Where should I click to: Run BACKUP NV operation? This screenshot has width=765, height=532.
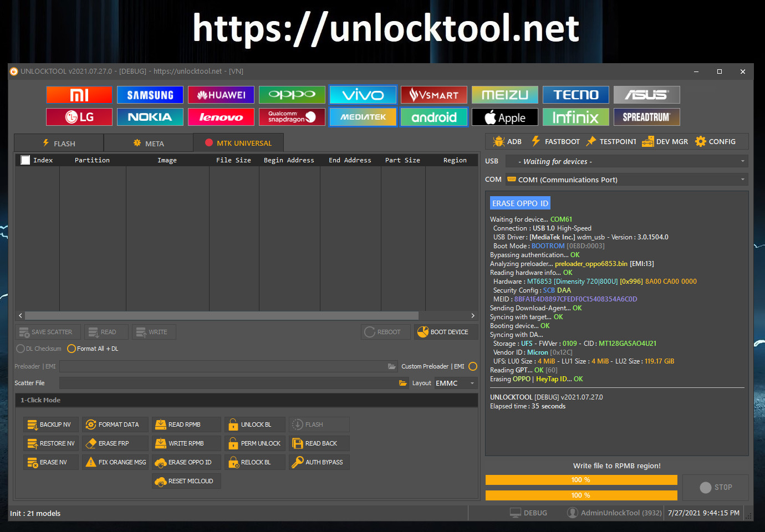51,424
